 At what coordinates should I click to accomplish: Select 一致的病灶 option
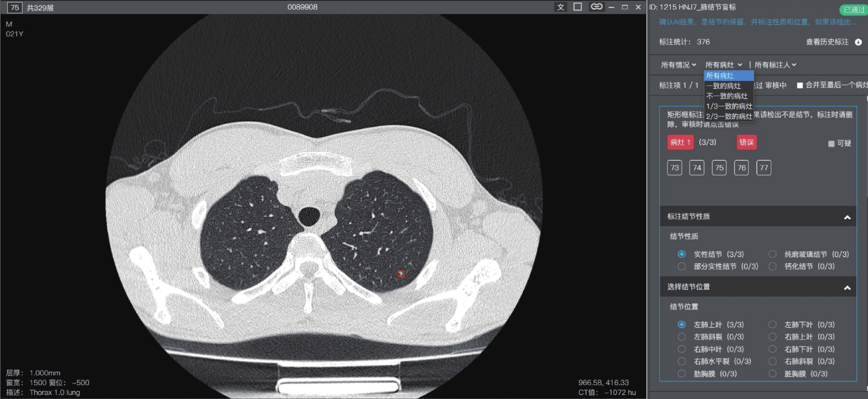(728, 86)
